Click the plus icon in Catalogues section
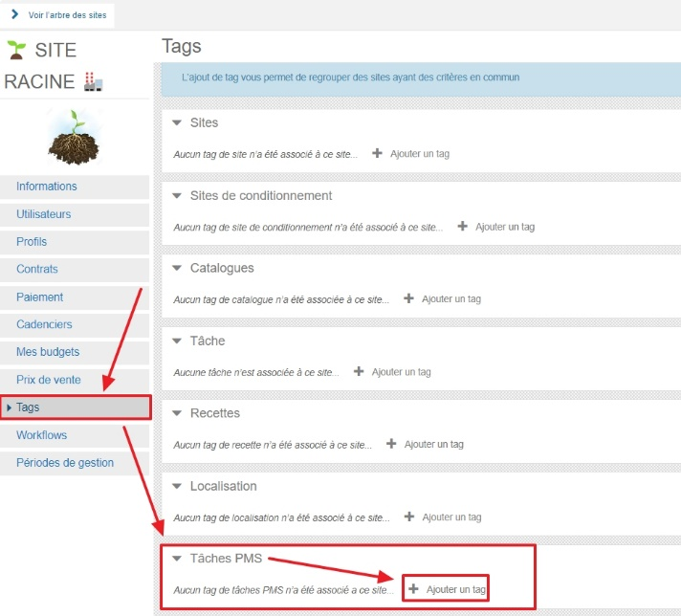 (408, 298)
